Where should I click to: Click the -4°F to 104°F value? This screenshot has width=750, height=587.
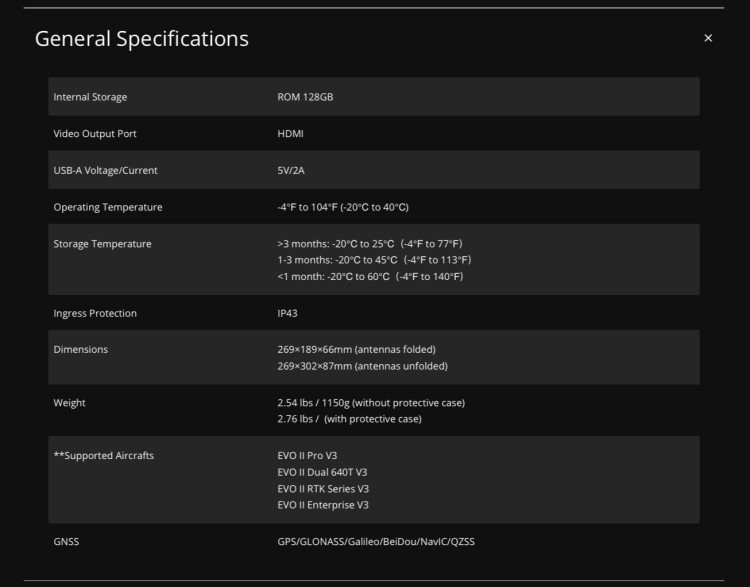[343, 207]
